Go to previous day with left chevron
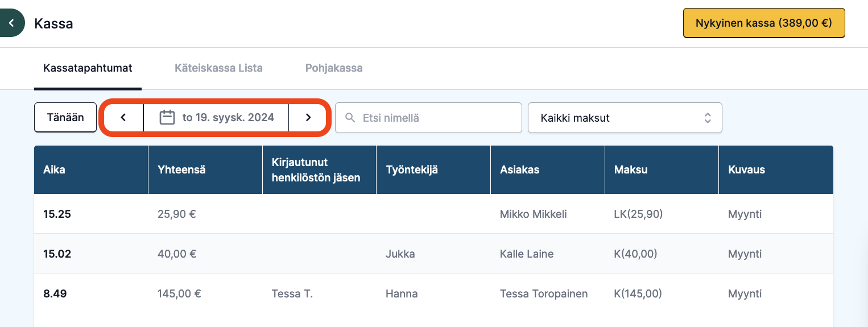The width and height of the screenshot is (868, 327). (123, 118)
